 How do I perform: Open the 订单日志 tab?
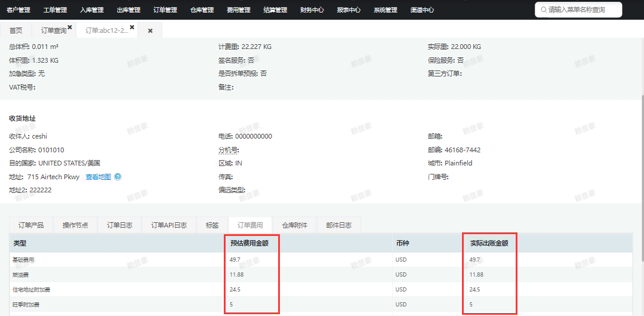(x=119, y=225)
